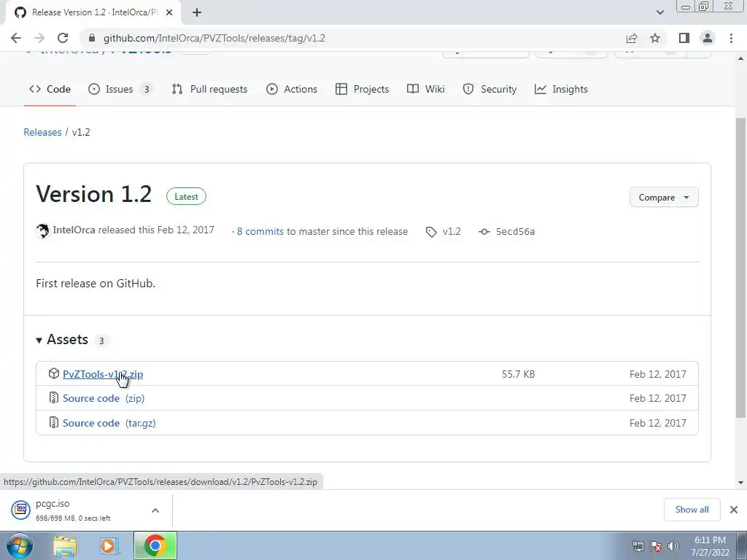The width and height of the screenshot is (747, 560).
Task: Reload the page with refresh icon
Action: pyautogui.click(x=63, y=38)
